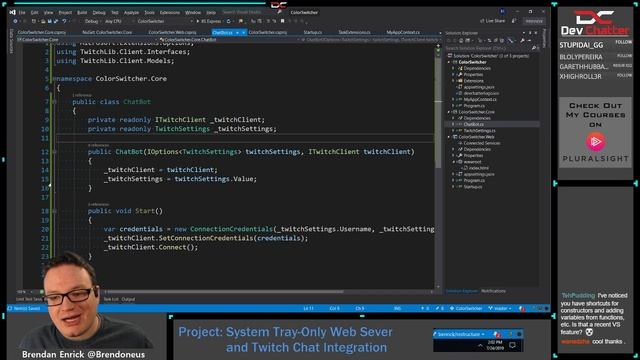Select index.html in Solution Explorer
Viewport: 640px width, 360px height.
tap(478, 168)
